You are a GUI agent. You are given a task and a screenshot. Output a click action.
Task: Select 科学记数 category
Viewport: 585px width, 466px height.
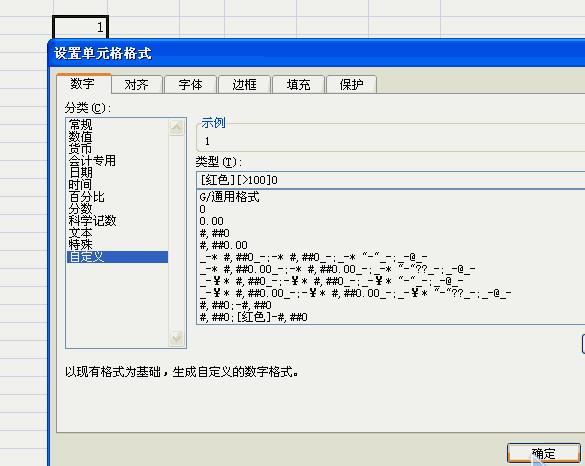point(117,221)
